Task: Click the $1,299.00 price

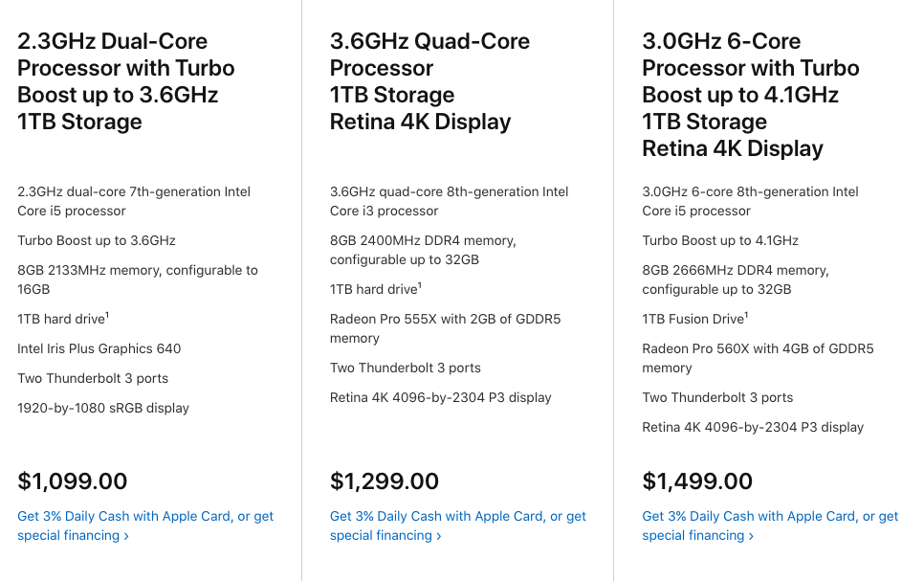Action: pos(385,481)
